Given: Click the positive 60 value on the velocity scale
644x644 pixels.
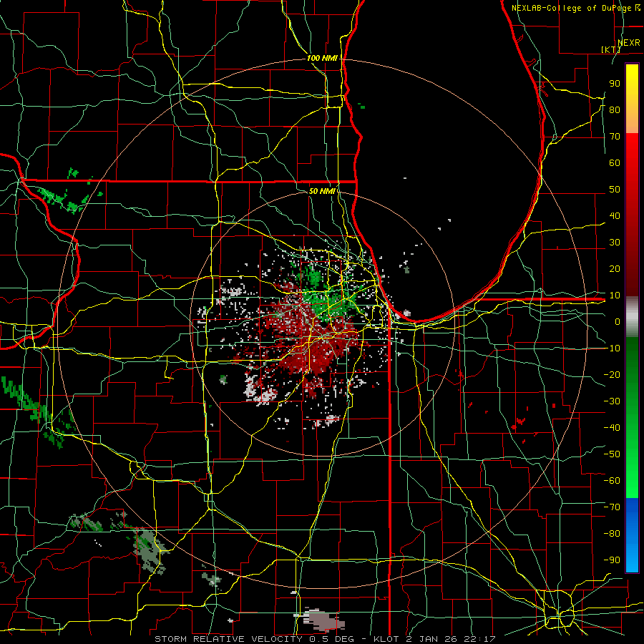Looking at the screenshot, I should (x=615, y=162).
